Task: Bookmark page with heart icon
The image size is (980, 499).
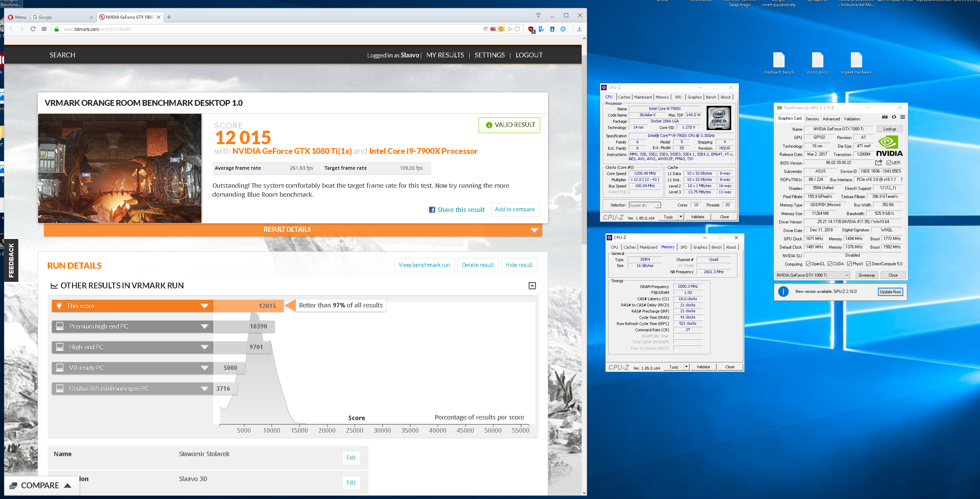Action: (x=517, y=29)
